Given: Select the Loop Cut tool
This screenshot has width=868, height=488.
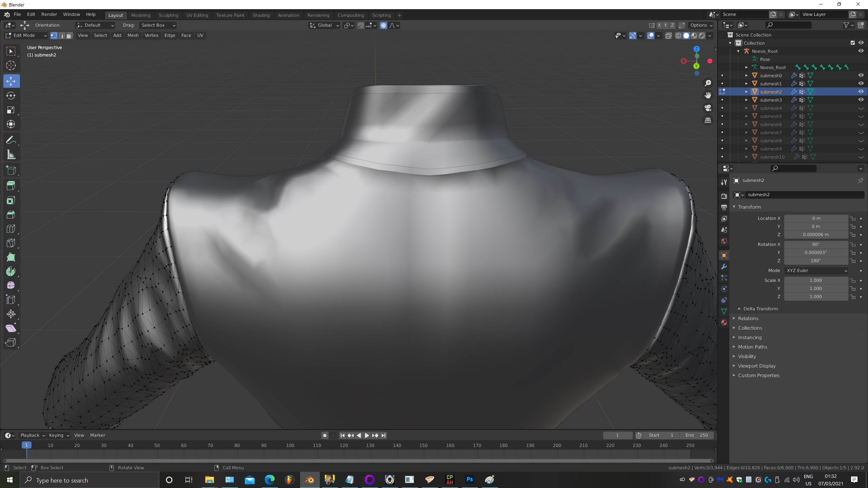Looking at the screenshot, I should (11, 229).
